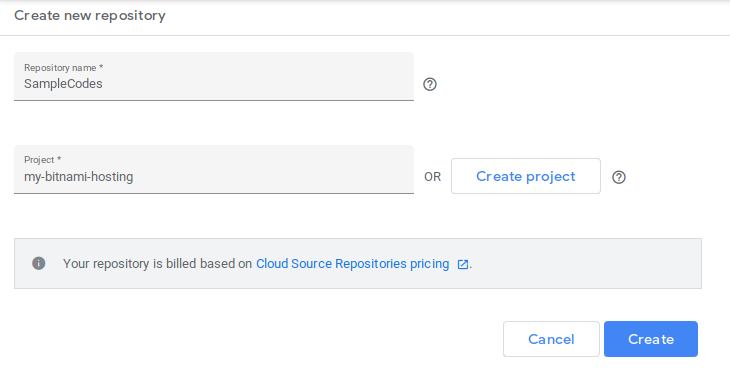Click the blue Create button

point(651,339)
